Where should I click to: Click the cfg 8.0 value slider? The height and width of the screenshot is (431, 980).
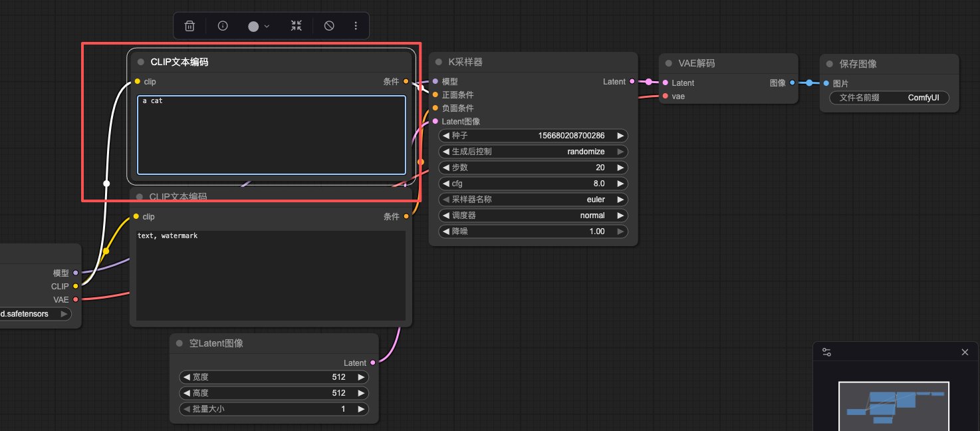tap(533, 184)
